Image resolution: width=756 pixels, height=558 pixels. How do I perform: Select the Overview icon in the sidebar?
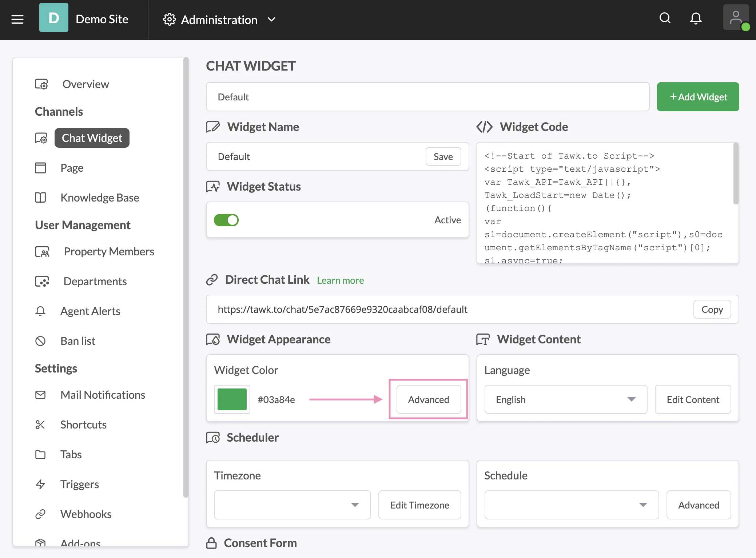pyautogui.click(x=41, y=84)
